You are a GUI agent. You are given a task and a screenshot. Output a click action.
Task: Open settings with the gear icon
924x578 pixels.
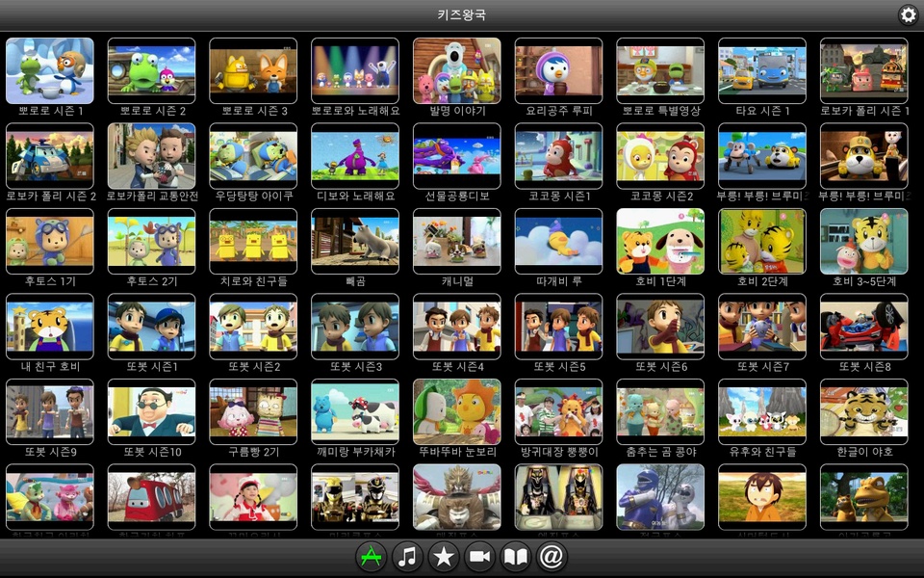pos(908,14)
